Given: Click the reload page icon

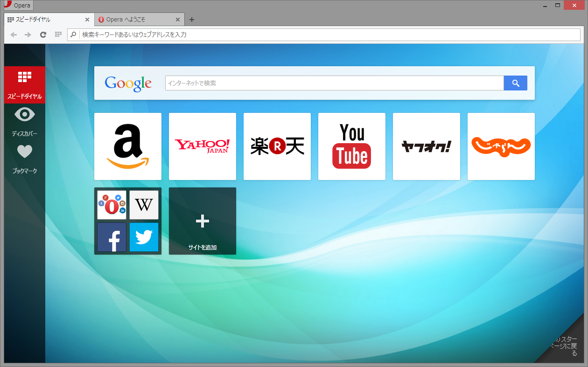Looking at the screenshot, I should [x=43, y=35].
